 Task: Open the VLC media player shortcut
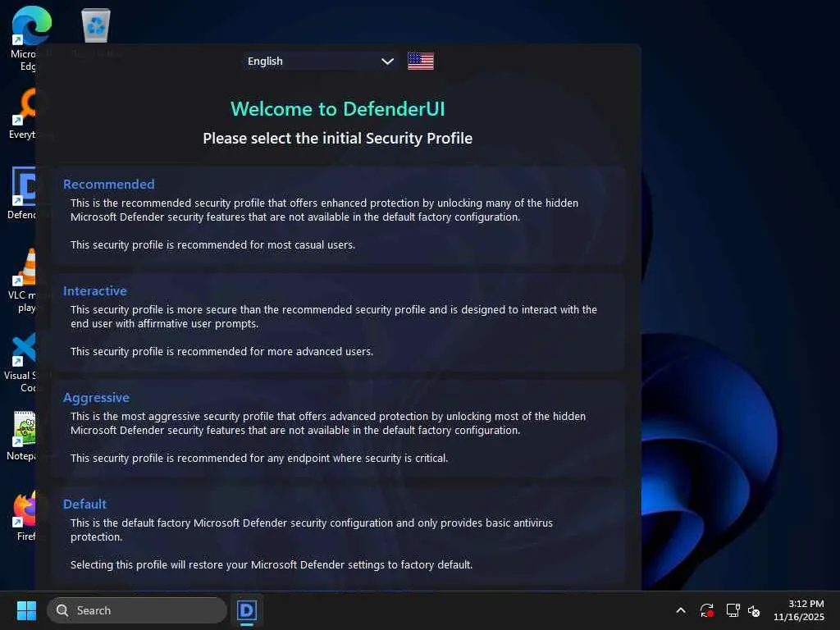pyautogui.click(x=23, y=280)
